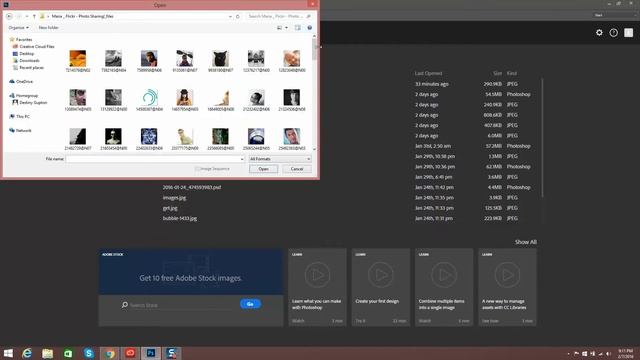Expand the File name history dropdown
The height and width of the screenshot is (360, 640).
coord(242,159)
